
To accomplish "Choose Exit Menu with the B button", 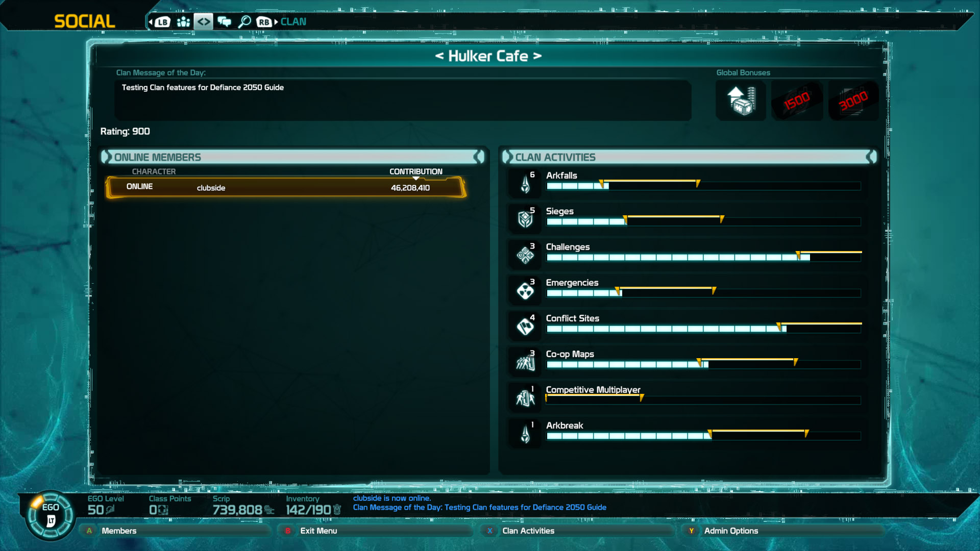I will (x=376, y=531).
